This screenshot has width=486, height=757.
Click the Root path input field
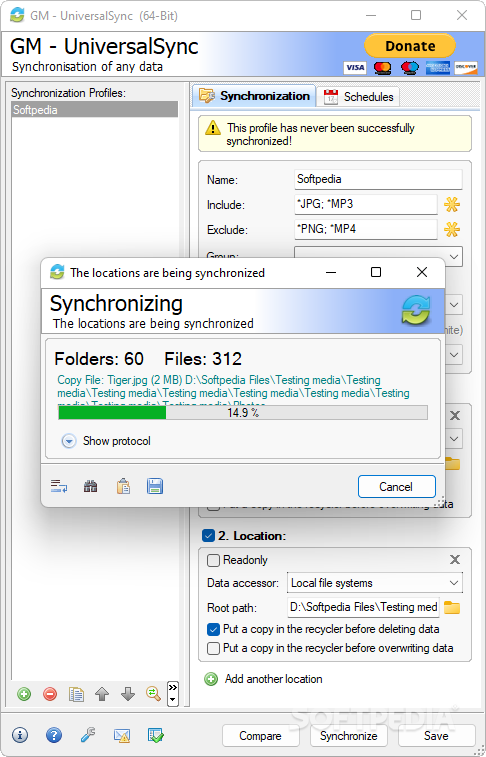(363, 607)
